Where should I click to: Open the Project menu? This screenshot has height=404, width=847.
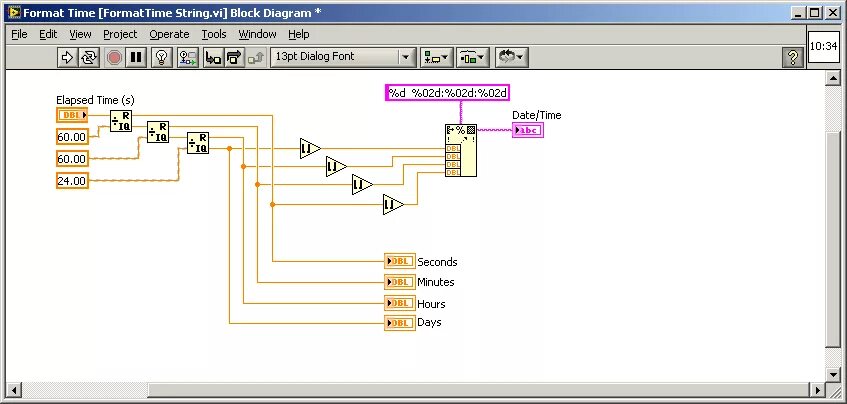click(x=120, y=34)
